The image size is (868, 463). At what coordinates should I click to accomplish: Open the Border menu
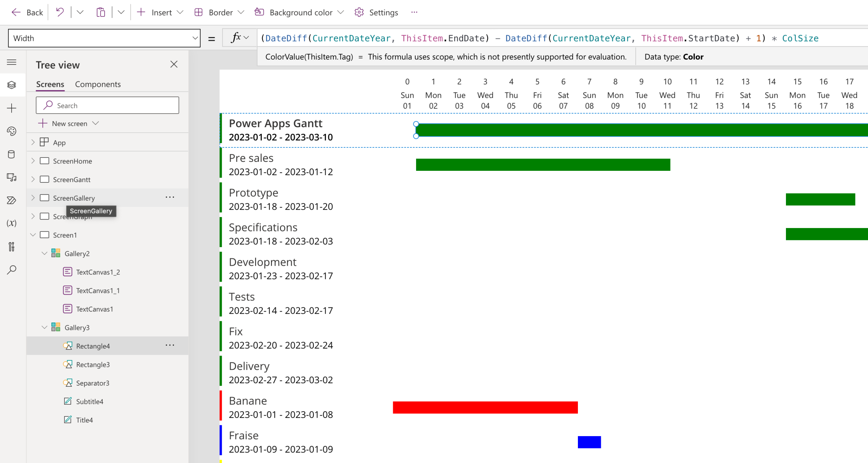click(x=219, y=12)
